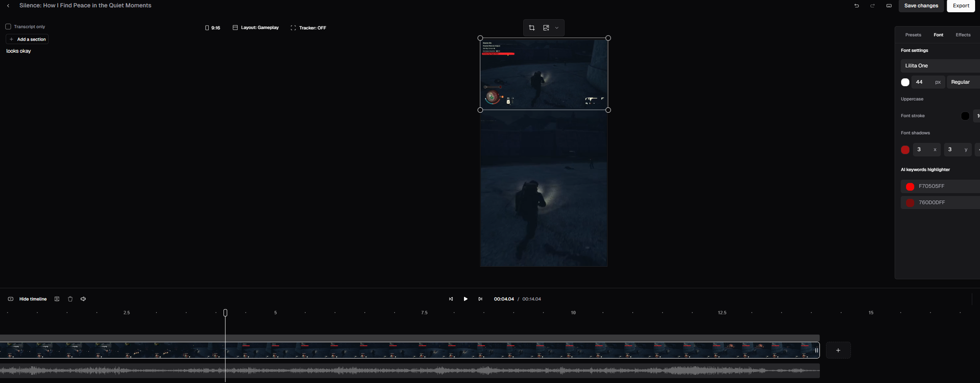Viewport: 980px width, 383px height.
Task: Click the current time 00:04.04 display
Action: 504,299
